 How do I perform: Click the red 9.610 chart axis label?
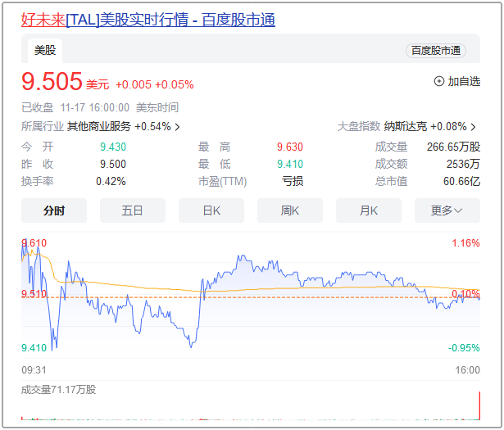[x=34, y=243]
